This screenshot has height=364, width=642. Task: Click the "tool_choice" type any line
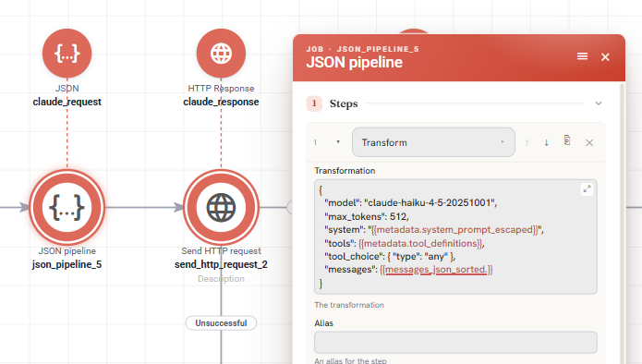(390, 256)
